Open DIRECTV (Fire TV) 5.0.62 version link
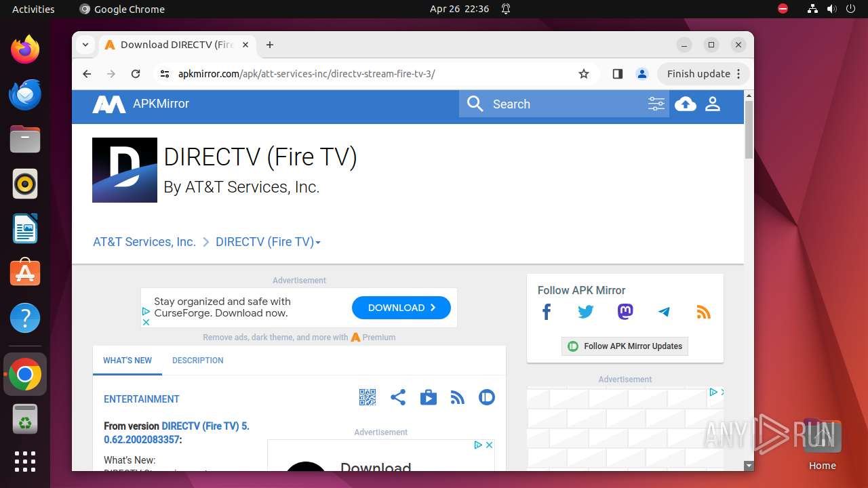The height and width of the screenshot is (488, 868). 176,433
